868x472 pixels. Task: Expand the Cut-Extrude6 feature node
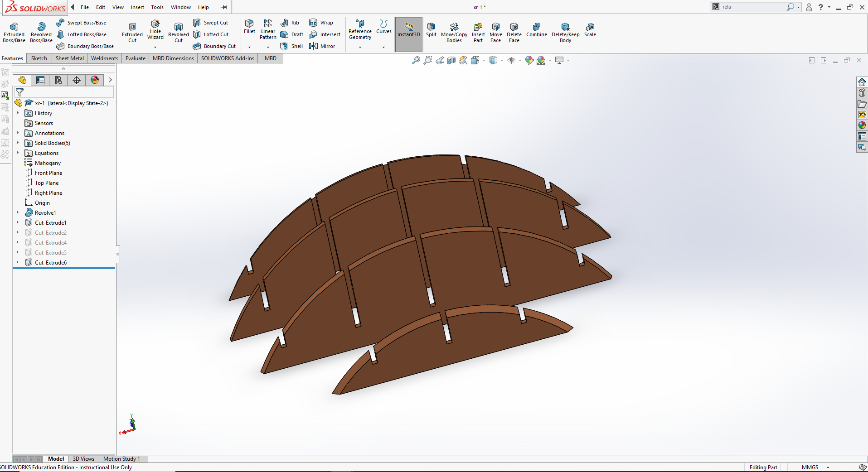(x=18, y=263)
